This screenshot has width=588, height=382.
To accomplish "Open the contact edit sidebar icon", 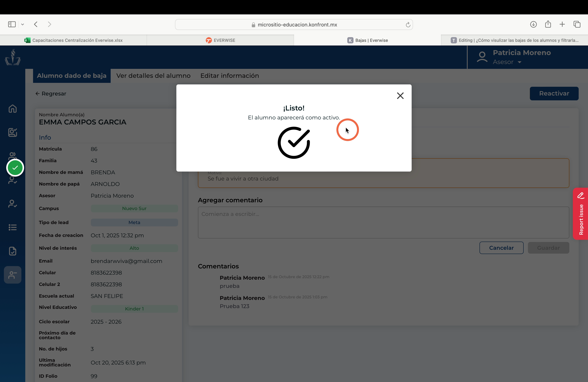I will click(x=13, y=132).
